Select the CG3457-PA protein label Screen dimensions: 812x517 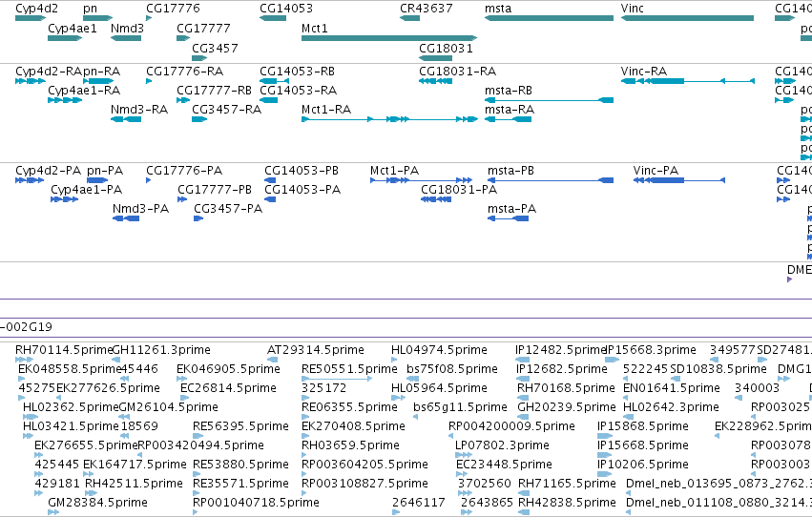pyautogui.click(x=228, y=209)
